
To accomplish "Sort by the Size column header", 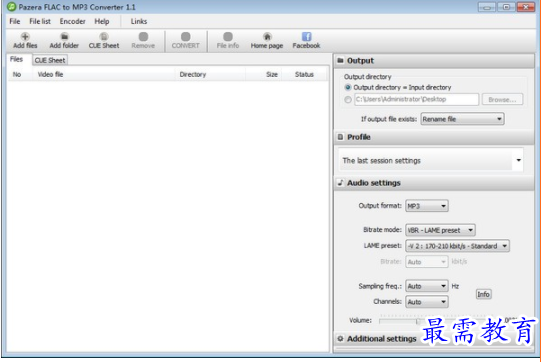I will pyautogui.click(x=264, y=74).
